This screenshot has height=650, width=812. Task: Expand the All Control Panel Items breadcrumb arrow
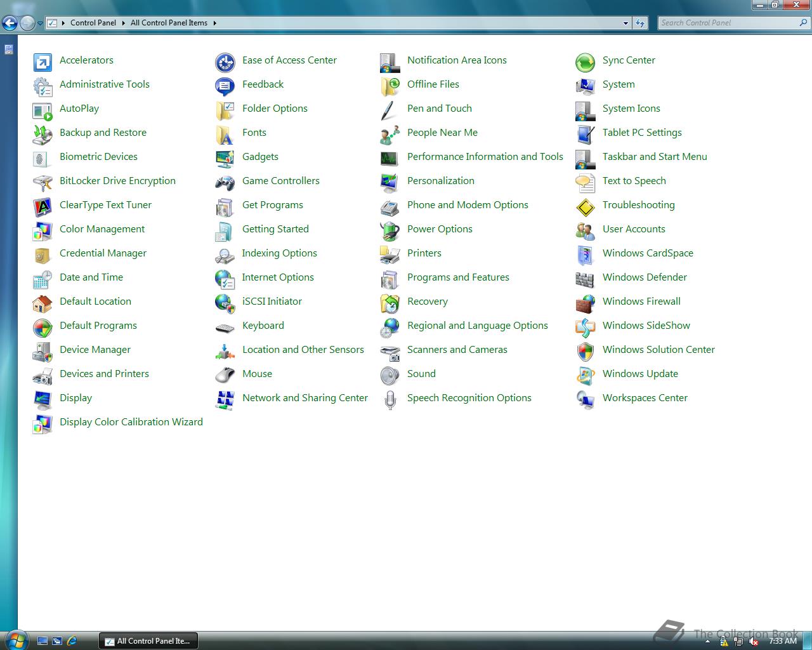click(x=214, y=23)
